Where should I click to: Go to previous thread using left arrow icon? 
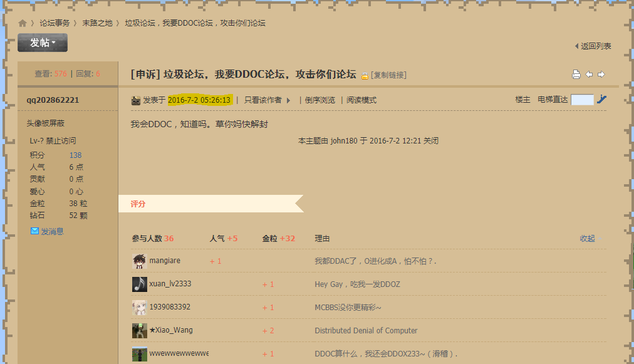click(589, 75)
